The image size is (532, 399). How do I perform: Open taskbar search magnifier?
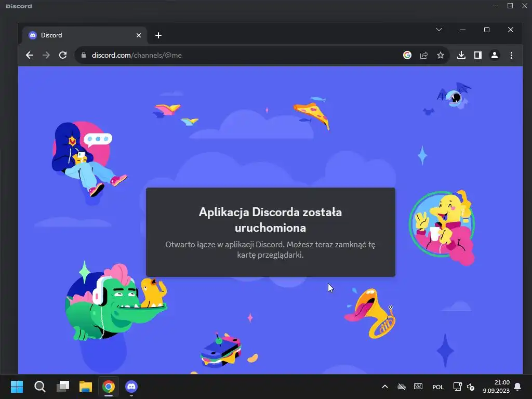click(x=39, y=387)
